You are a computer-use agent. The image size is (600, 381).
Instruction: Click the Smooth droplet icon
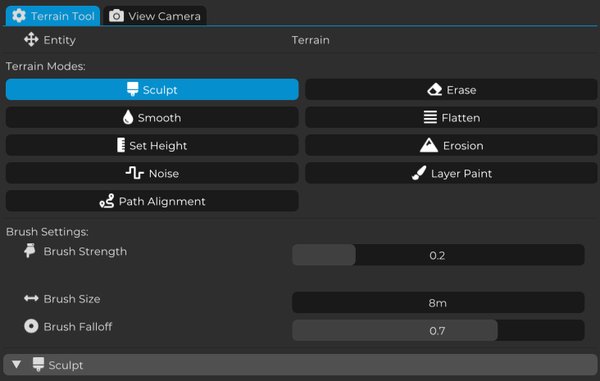click(x=128, y=117)
